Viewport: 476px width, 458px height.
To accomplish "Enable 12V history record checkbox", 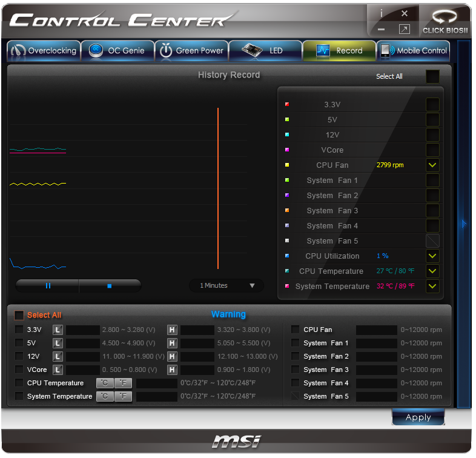I will (432, 135).
